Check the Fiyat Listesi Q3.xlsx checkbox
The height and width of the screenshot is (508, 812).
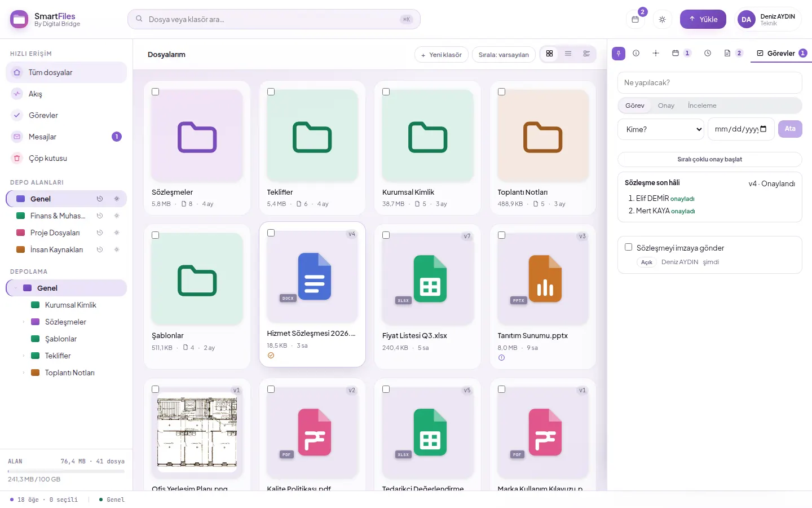[x=386, y=235]
